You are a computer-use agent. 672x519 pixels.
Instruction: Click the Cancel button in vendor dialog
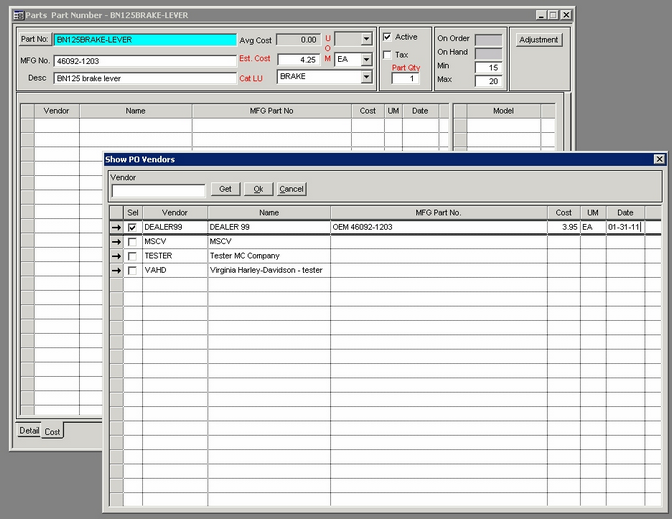click(291, 189)
